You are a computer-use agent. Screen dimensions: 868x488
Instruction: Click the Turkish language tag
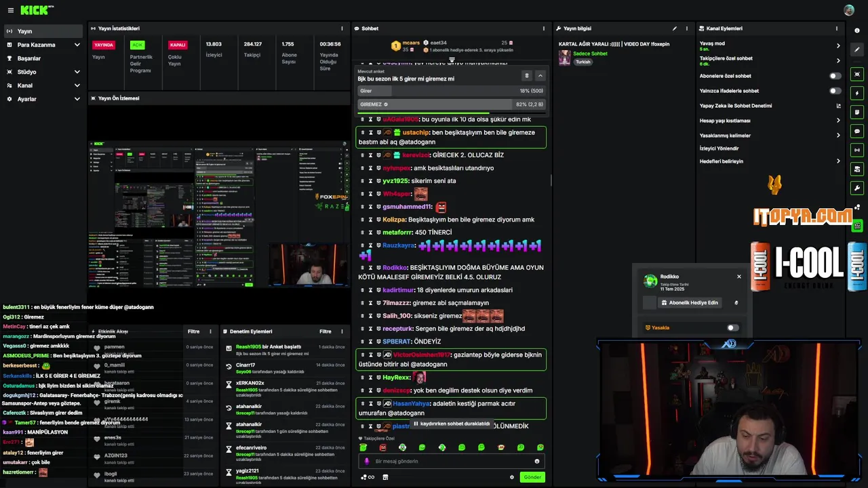583,62
